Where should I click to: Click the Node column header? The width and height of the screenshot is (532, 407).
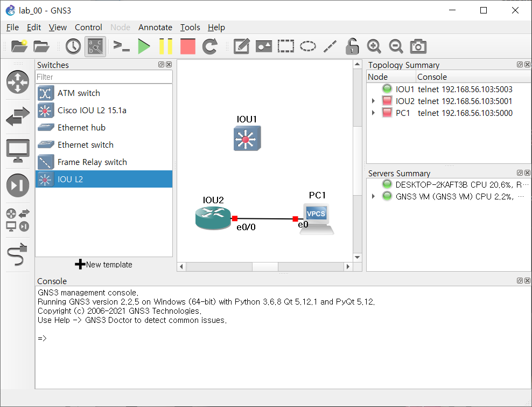pos(391,77)
